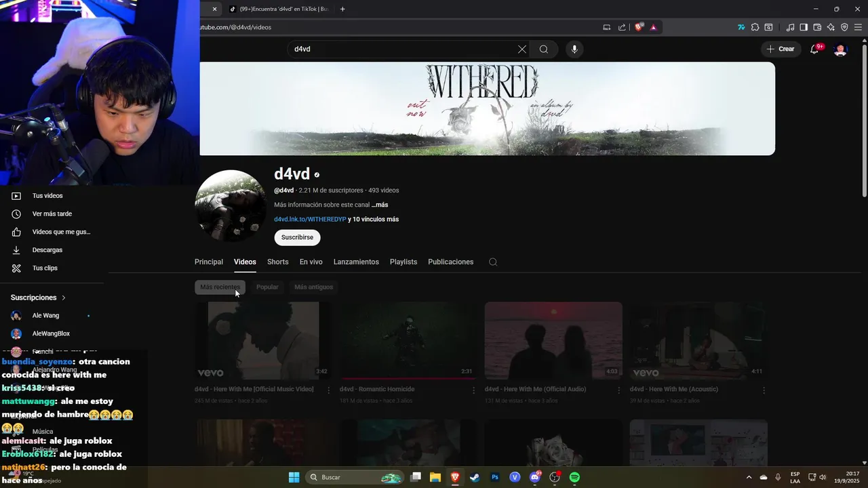Start voice search with the microphone icon
Screen dimensions: 868x488
[x=574, y=49]
